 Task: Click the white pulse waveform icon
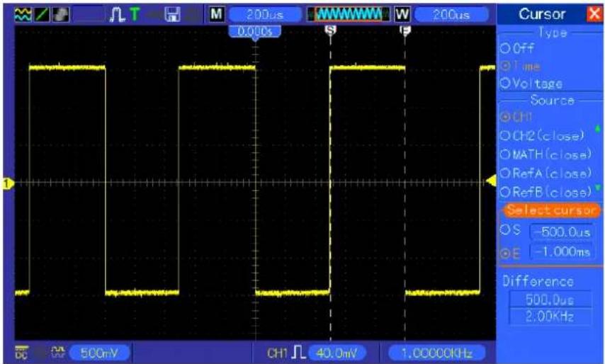tap(117, 15)
